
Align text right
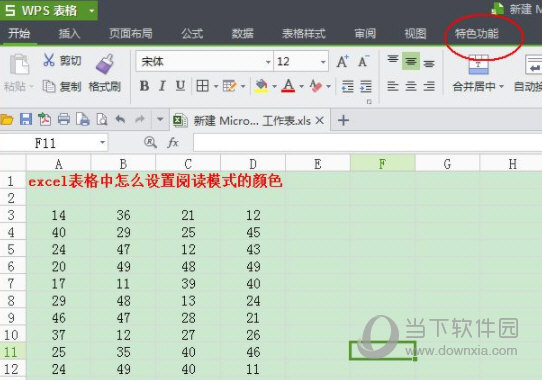(429, 86)
